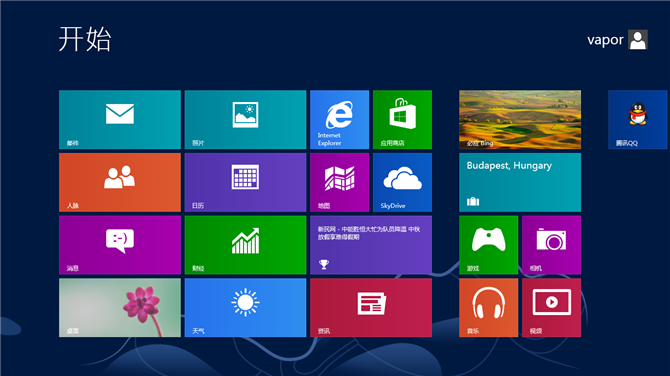Open the Store tile with shopping bag
Viewport: 670px width, 376px height.
(402, 119)
